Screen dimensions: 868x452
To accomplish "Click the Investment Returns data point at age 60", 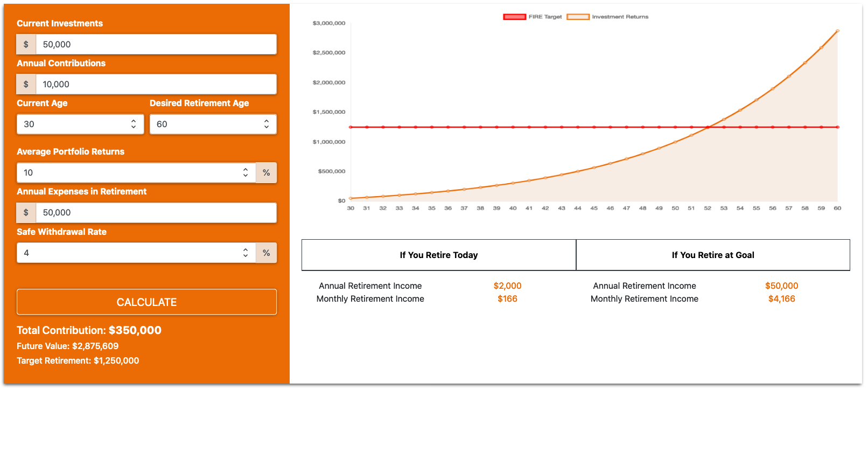I will [x=837, y=31].
